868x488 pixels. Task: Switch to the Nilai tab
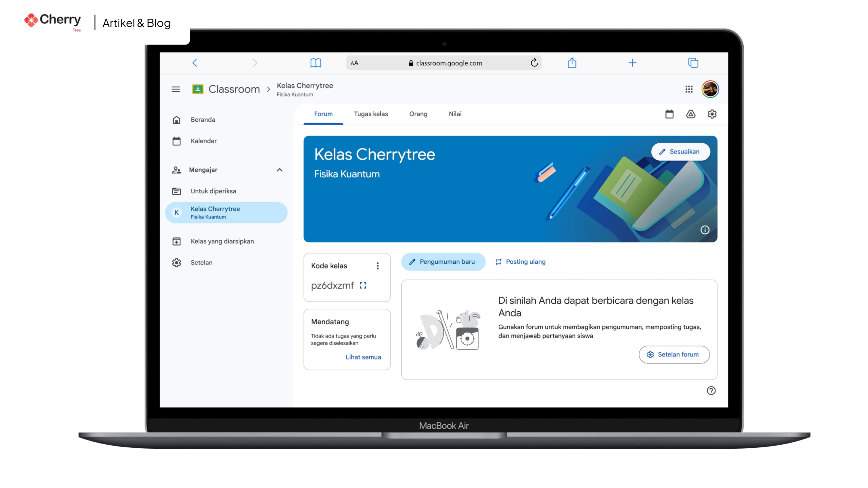click(x=455, y=114)
